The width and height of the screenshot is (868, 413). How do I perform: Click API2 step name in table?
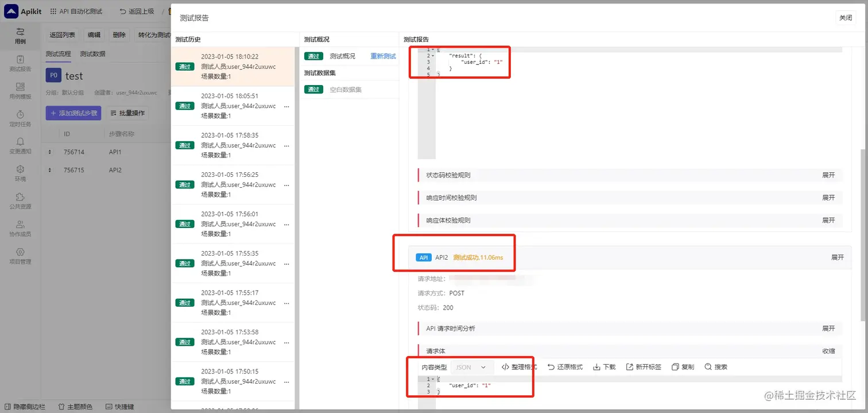tap(115, 170)
